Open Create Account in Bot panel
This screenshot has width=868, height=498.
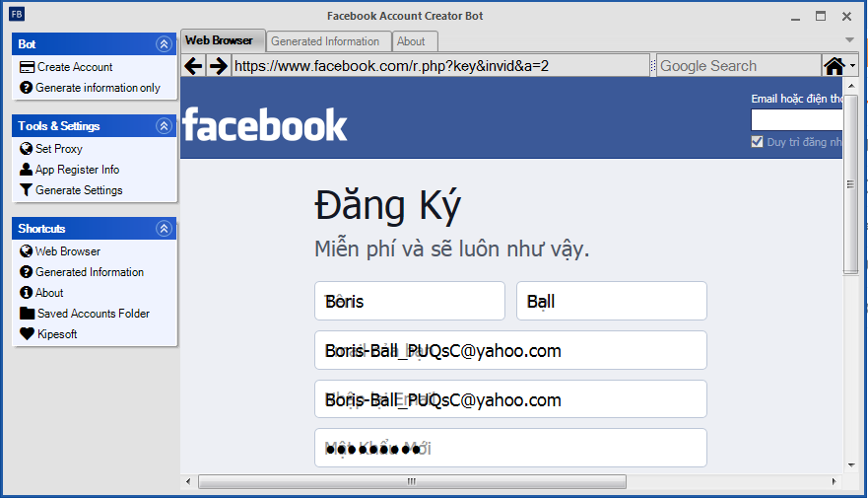[75, 67]
